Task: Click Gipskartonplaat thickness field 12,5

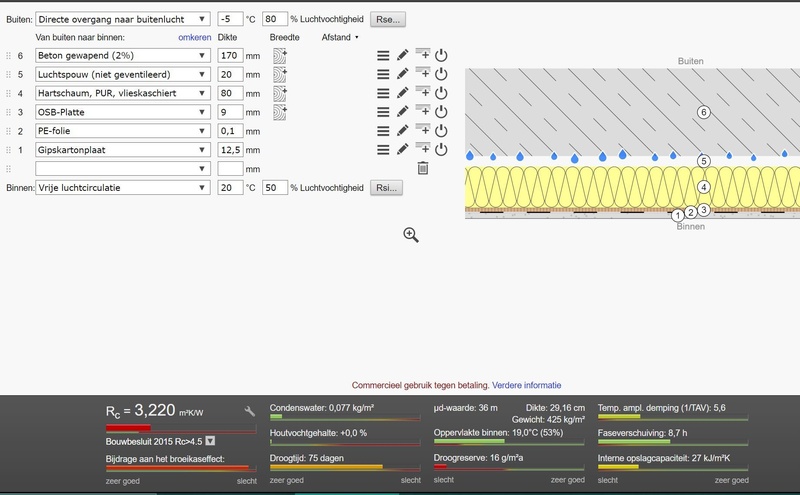Action: (230, 150)
